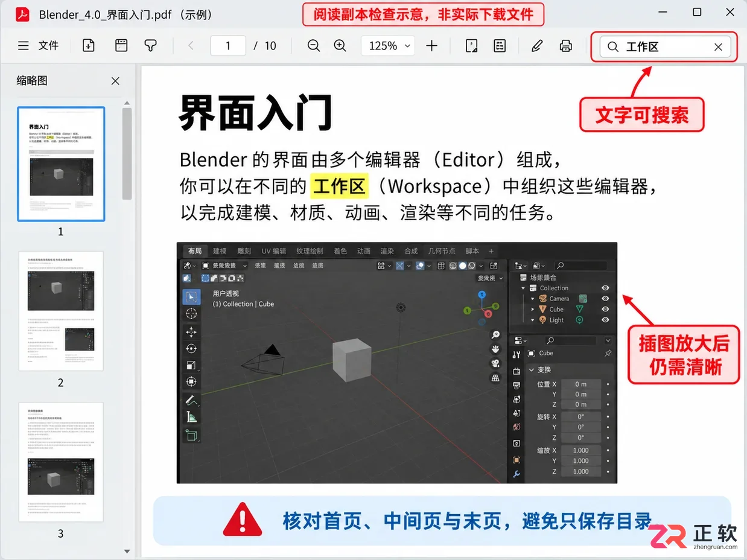
Task: Add workspace with the plus tab
Action: (x=491, y=251)
